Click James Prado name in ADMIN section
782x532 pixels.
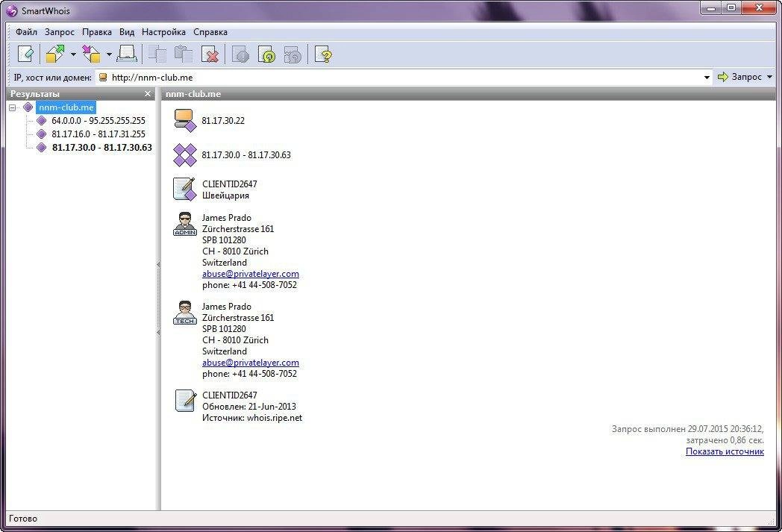click(x=226, y=218)
